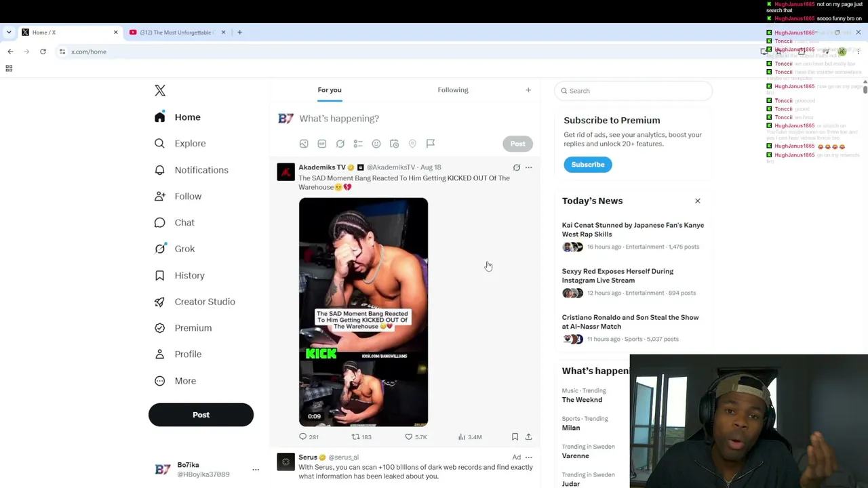The image size is (868, 488).
Task: Open the emoji picker in composer
Action: point(376,144)
